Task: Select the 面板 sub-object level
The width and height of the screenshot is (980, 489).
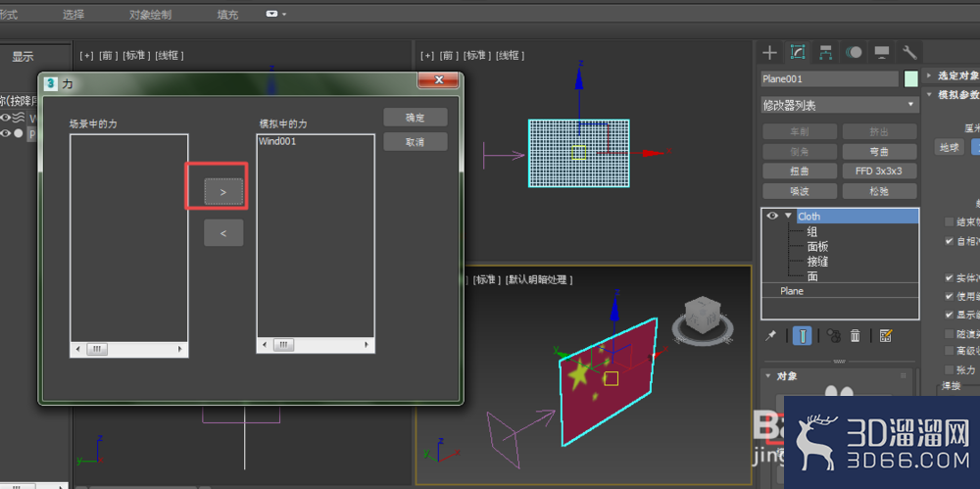Action: click(x=818, y=246)
